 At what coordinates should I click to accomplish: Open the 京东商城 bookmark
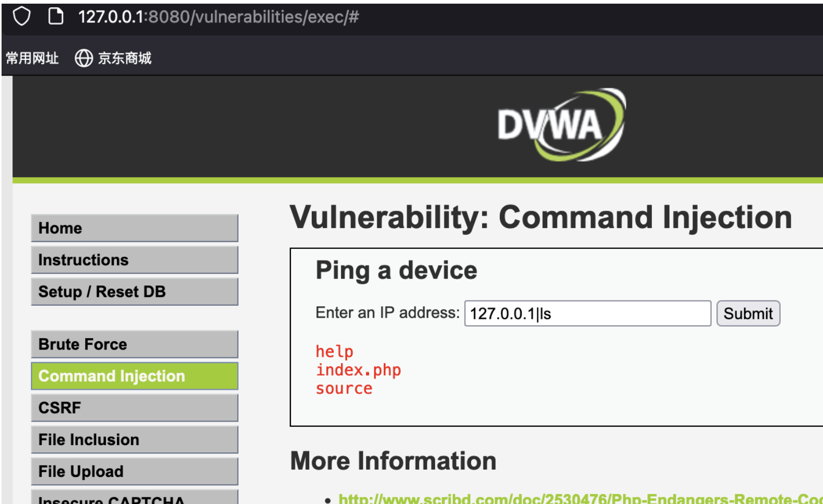coord(124,58)
